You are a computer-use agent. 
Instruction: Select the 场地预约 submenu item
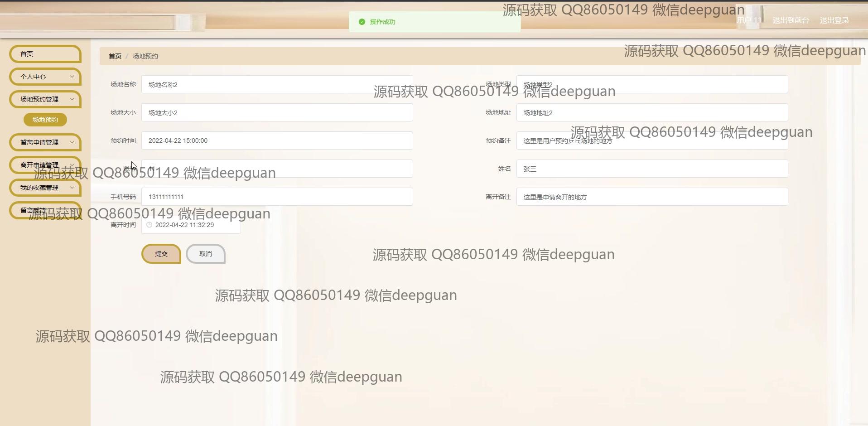(x=45, y=120)
